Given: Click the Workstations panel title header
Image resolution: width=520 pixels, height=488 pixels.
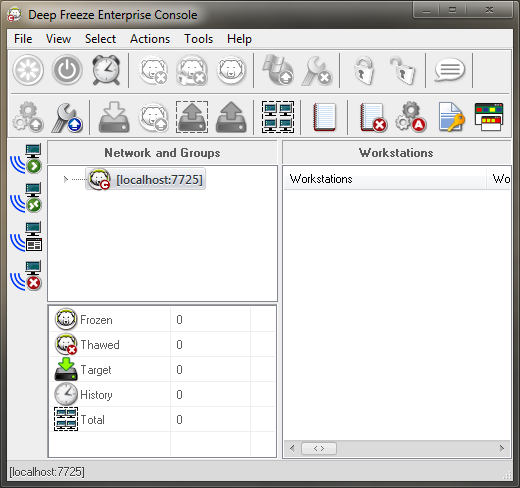Looking at the screenshot, I should 396,153.
